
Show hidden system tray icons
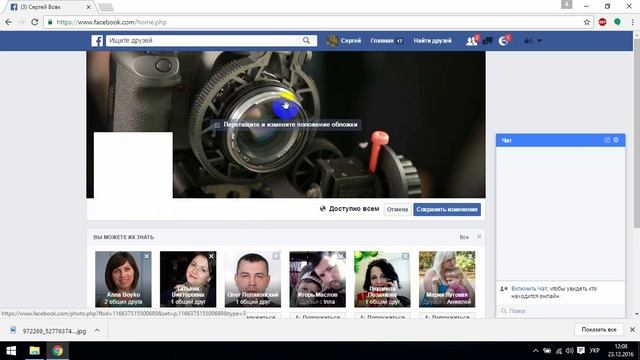[x=536, y=351]
